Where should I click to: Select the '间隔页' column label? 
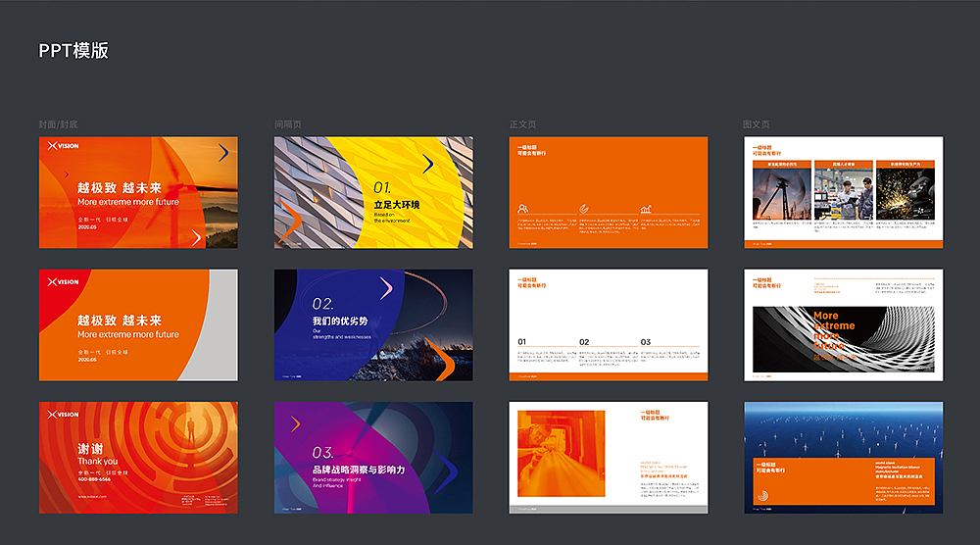(x=287, y=124)
